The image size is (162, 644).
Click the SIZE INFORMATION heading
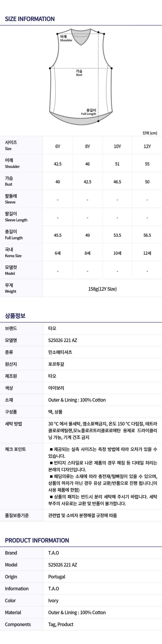tap(30, 19)
